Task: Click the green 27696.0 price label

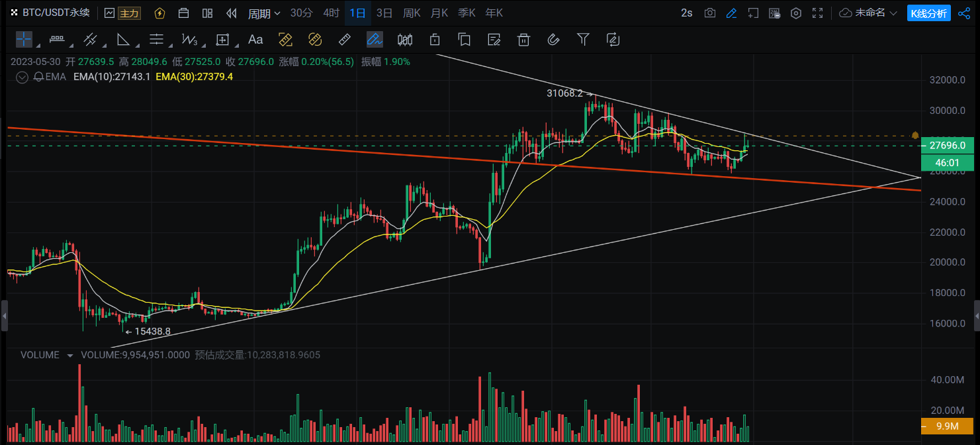Action: 947,146
